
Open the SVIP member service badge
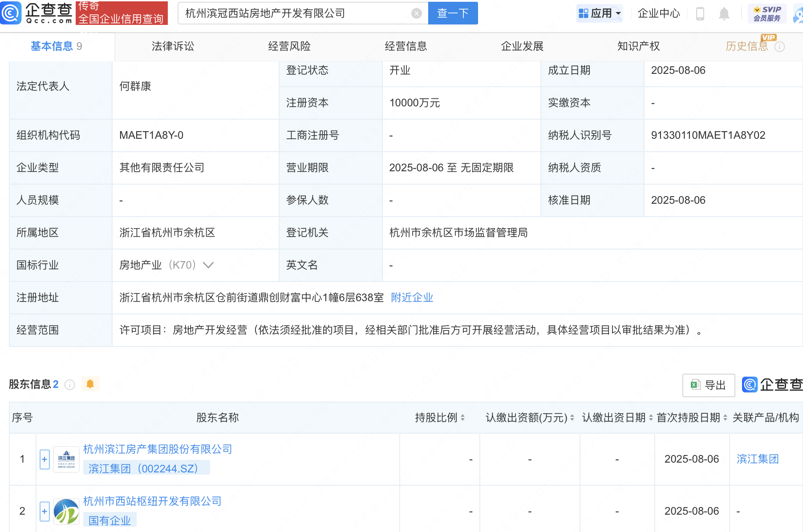766,13
